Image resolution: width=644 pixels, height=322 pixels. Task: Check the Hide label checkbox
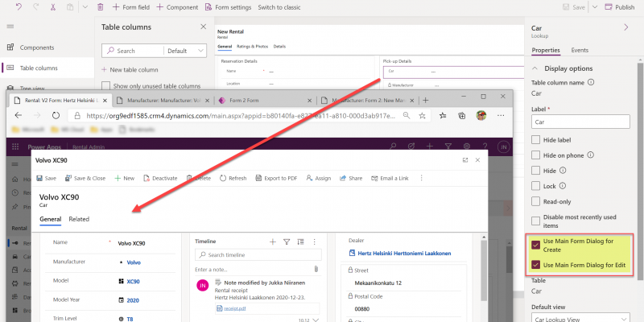tap(535, 139)
